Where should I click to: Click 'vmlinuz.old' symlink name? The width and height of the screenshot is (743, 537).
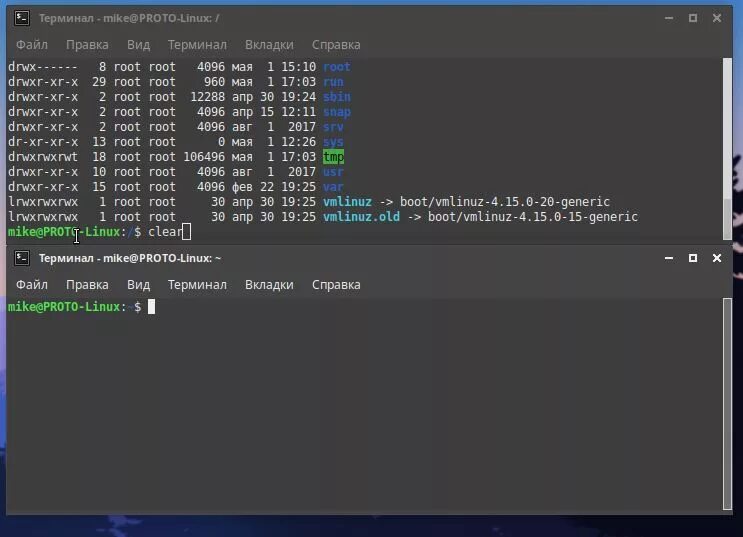(x=362, y=217)
